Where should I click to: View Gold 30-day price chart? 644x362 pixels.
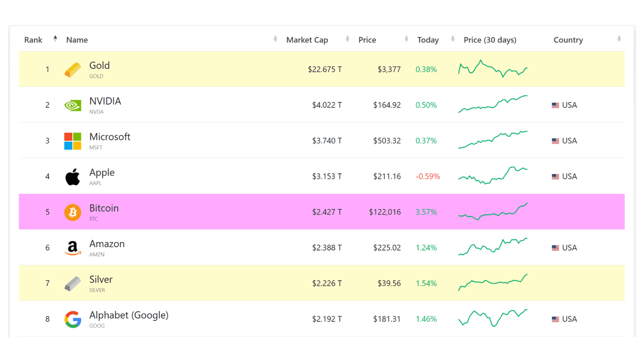click(x=493, y=69)
